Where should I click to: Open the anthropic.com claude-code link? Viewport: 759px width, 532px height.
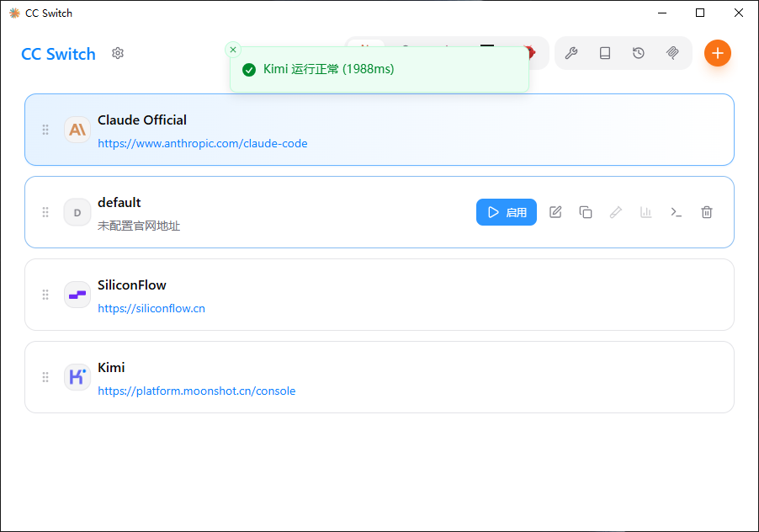pyautogui.click(x=202, y=143)
